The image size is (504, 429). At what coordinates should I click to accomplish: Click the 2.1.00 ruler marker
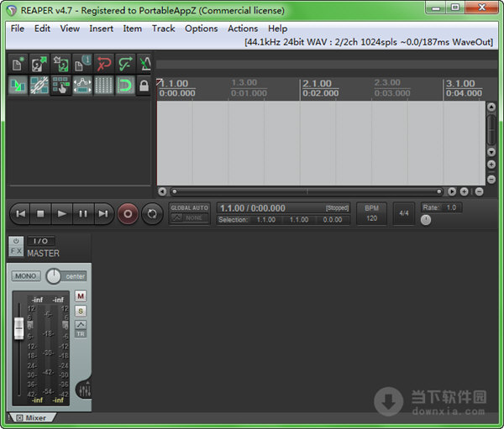(318, 84)
